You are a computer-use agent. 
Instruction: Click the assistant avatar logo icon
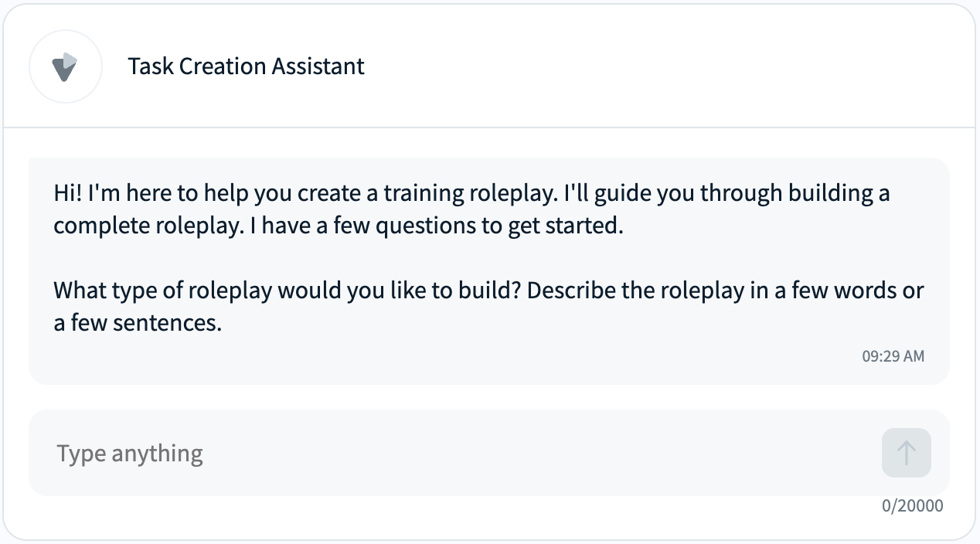66,66
